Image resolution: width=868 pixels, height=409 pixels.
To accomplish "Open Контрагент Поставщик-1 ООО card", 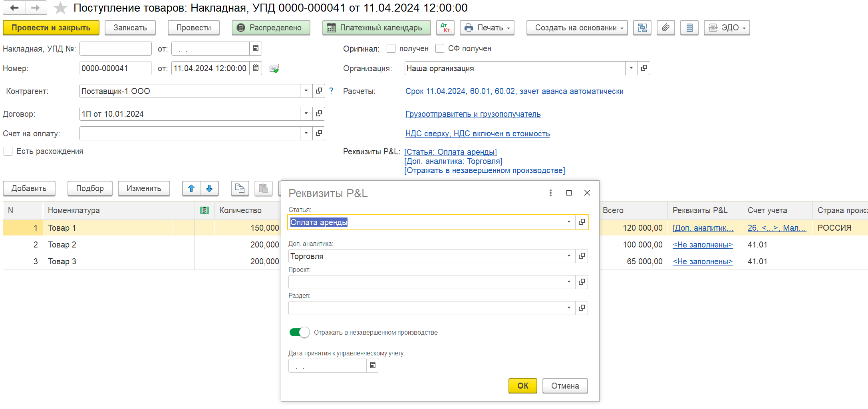I will (x=319, y=91).
